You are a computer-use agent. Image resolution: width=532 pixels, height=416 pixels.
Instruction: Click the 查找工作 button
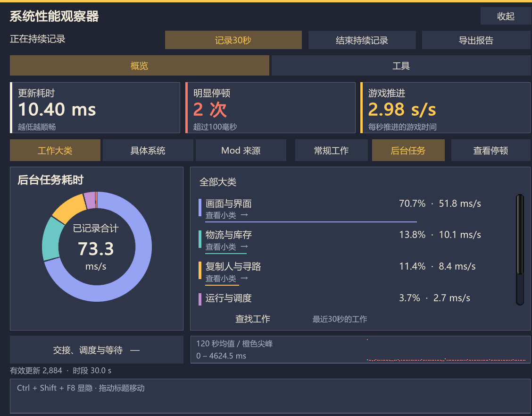(x=253, y=319)
